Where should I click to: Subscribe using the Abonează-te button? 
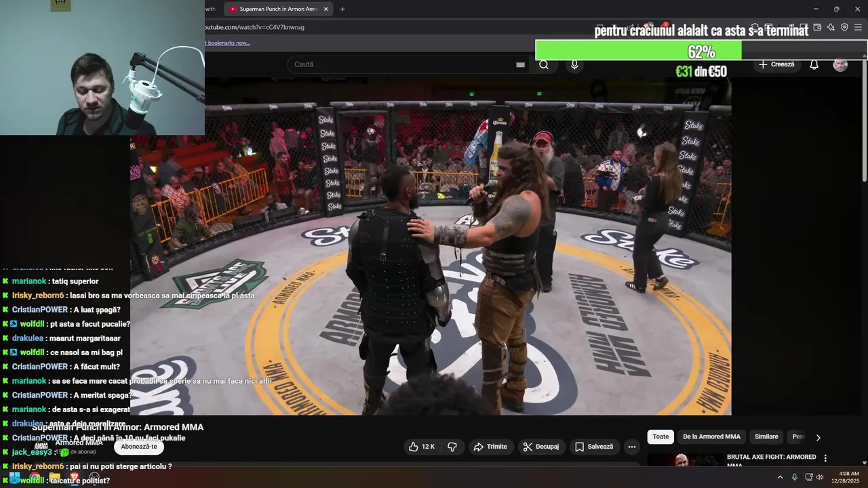[x=139, y=447]
